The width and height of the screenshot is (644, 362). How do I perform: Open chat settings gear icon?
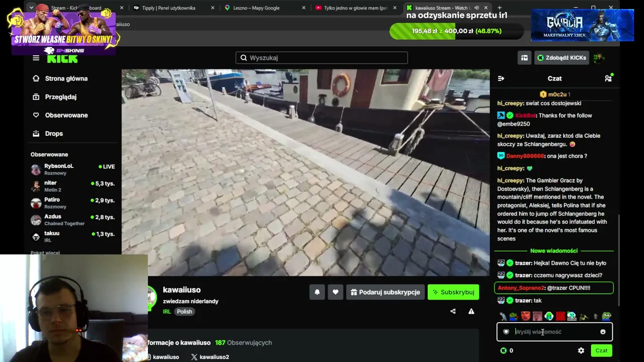tap(581, 350)
